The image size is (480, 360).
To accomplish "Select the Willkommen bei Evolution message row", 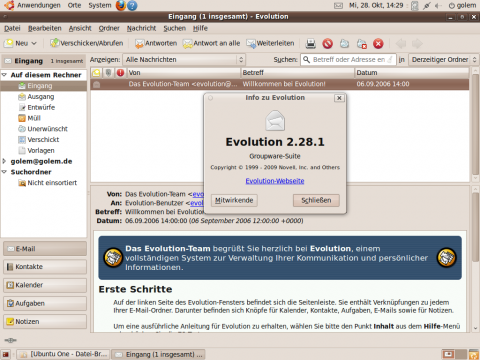I will (x=280, y=84).
